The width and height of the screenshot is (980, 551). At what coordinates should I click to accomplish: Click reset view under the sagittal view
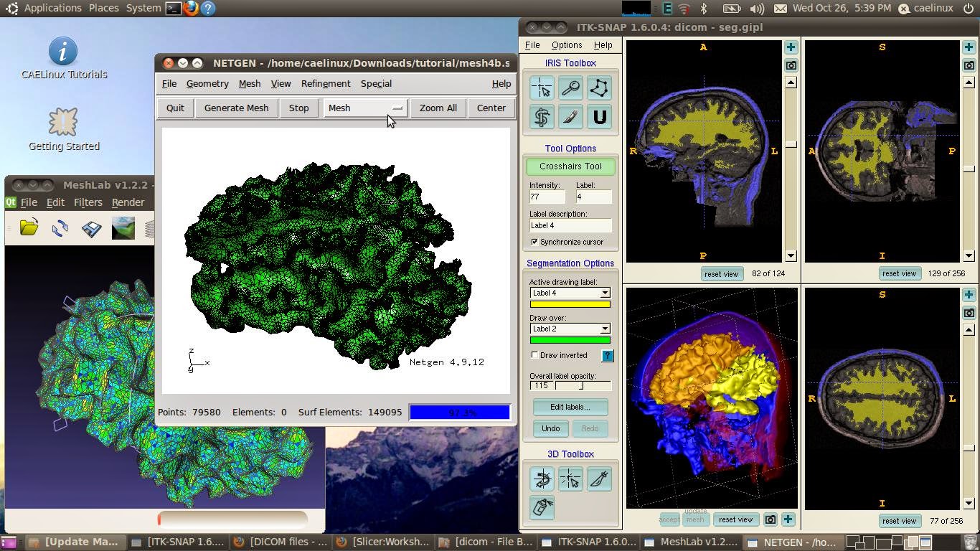point(721,273)
